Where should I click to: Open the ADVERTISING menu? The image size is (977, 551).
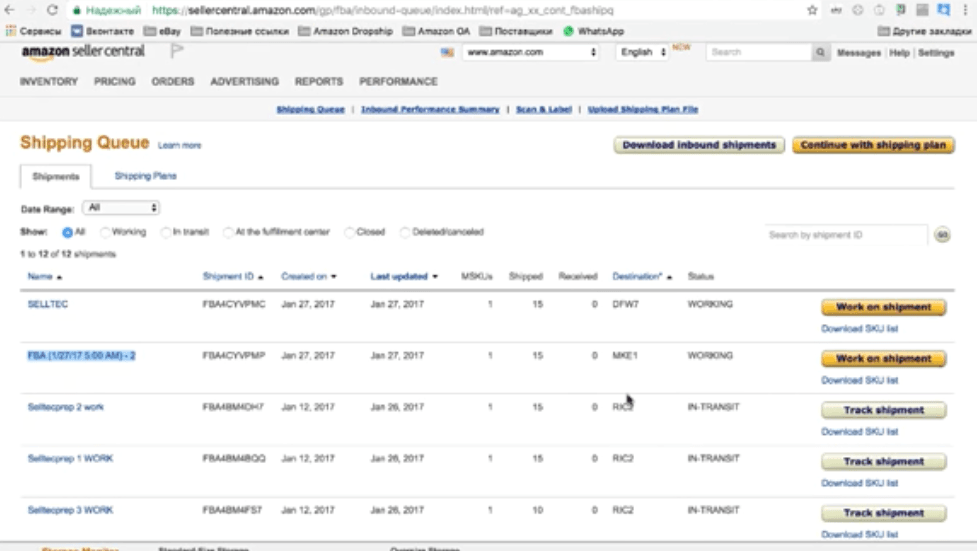(x=244, y=82)
